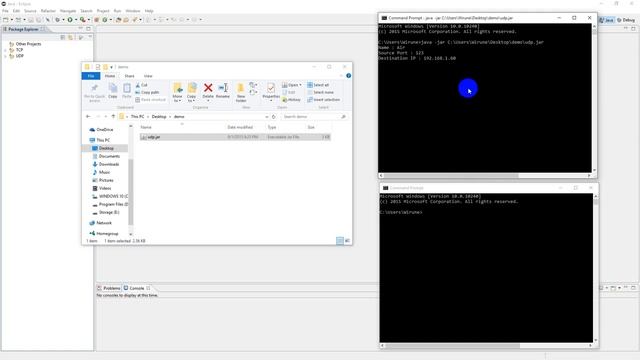This screenshot has width=640, height=360.
Task: Switch to large icons view in the status bar
Action: 347,241
